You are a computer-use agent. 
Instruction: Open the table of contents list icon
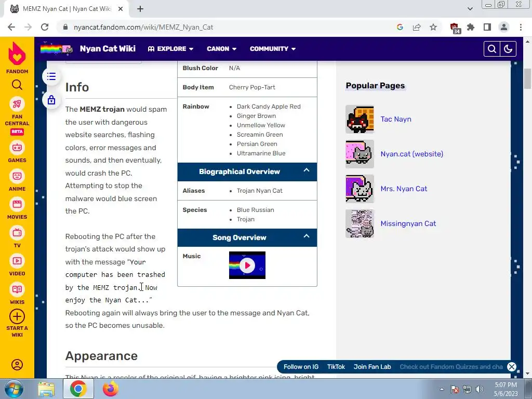pos(51,76)
